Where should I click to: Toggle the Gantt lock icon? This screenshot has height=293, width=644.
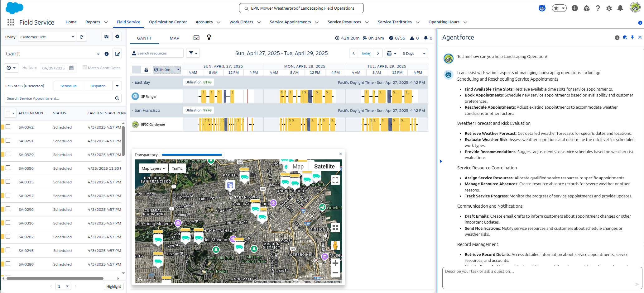[x=146, y=70]
